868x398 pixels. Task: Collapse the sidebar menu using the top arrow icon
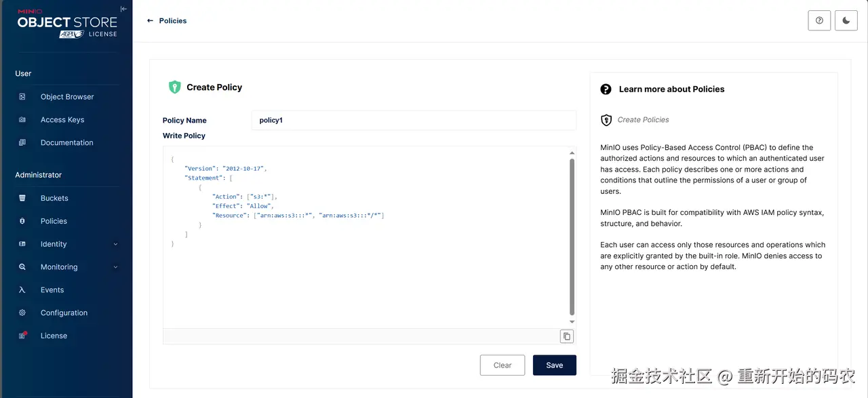click(x=123, y=9)
